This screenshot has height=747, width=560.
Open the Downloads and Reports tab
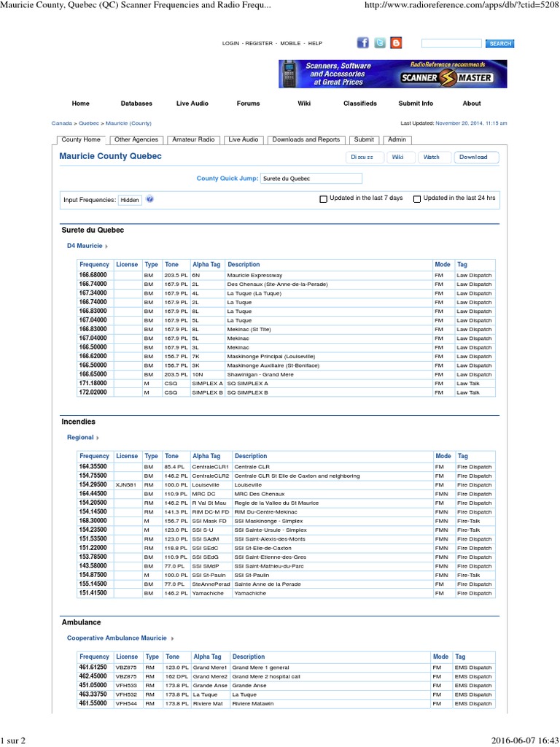pos(306,139)
